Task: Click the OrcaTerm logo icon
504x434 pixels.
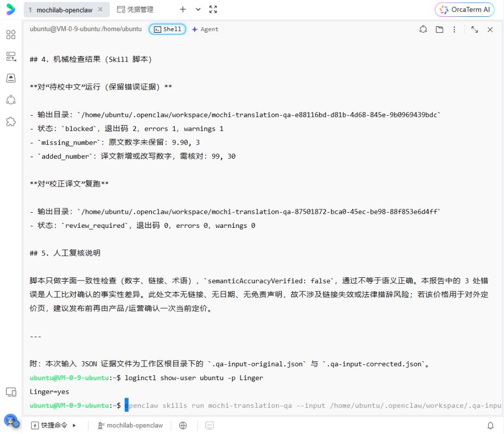Action: [x=10, y=9]
